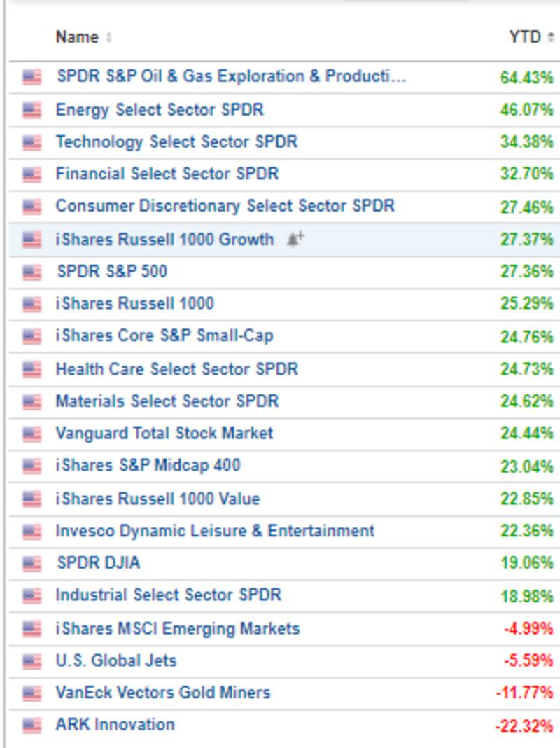Viewport: 560px width, 748px height.
Task: View the iShares MSCI Emerging Markets ETF
Action: [178, 628]
